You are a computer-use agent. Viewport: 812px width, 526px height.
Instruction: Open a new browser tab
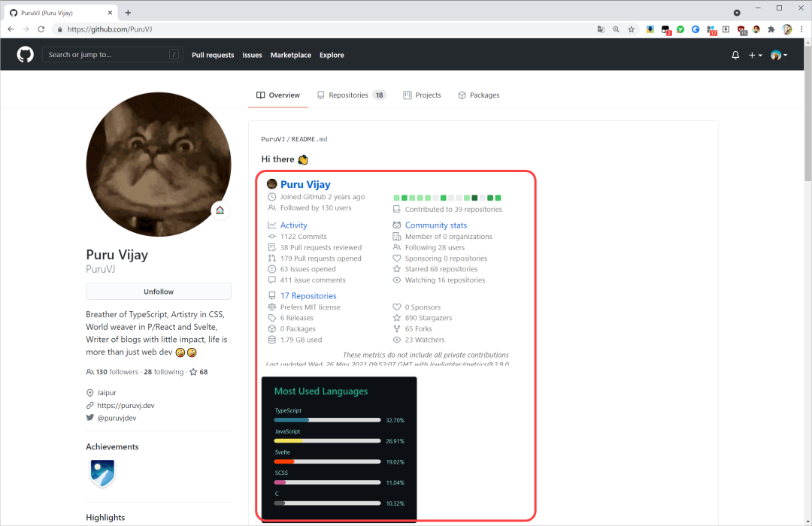128,13
